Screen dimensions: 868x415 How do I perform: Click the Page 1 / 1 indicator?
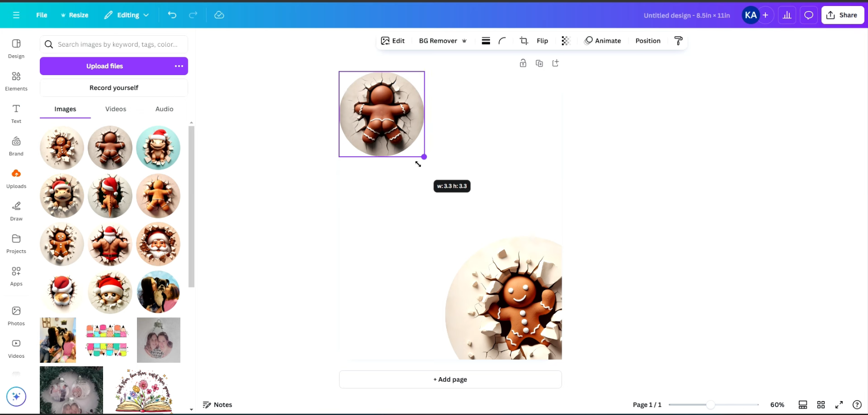tap(647, 405)
